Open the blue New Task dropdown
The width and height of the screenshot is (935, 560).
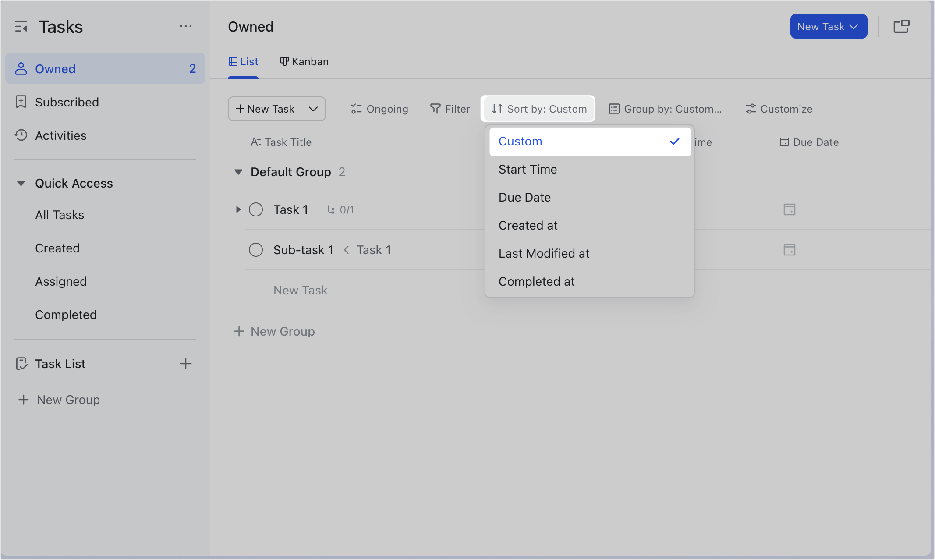(829, 27)
